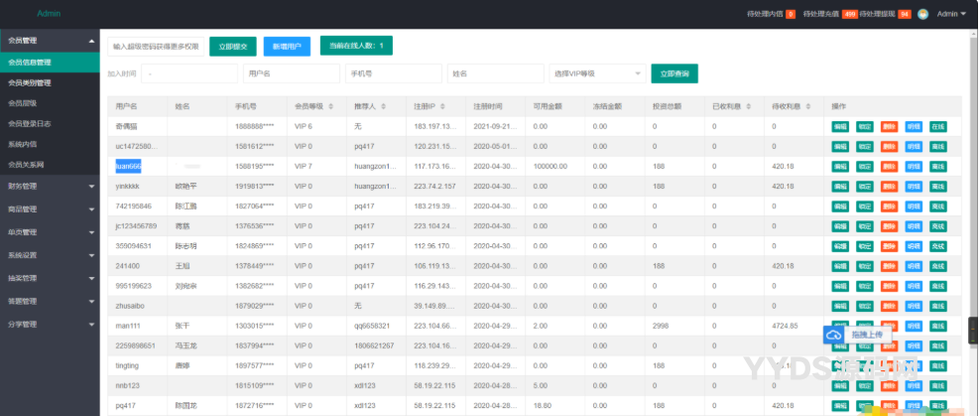Click 离线 button for user 742195846
980x416 pixels.
938,207
